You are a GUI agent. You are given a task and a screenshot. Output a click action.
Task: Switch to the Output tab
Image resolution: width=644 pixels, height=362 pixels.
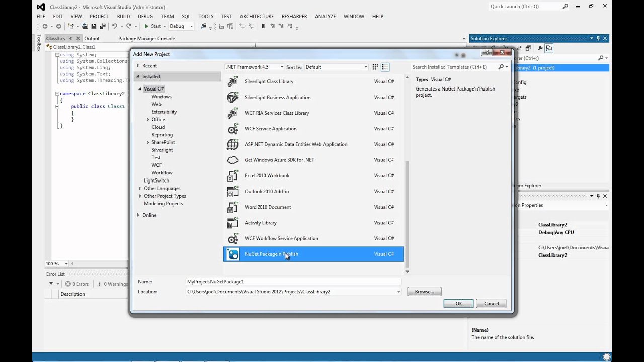tap(92, 38)
